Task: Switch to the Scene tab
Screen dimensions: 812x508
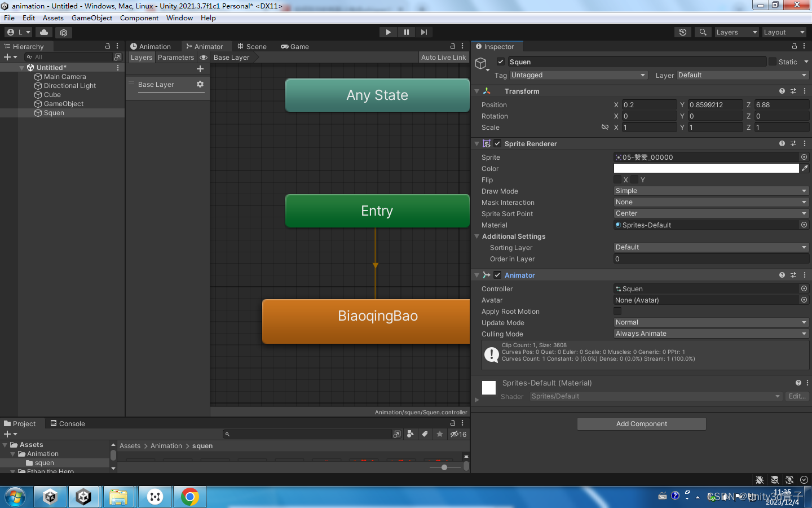Action: (252, 46)
